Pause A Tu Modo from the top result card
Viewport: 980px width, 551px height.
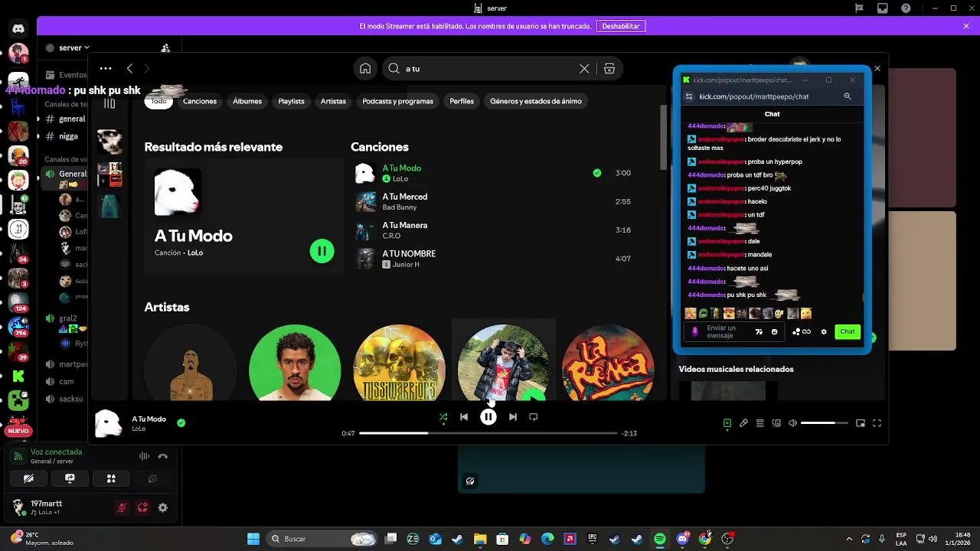point(322,251)
